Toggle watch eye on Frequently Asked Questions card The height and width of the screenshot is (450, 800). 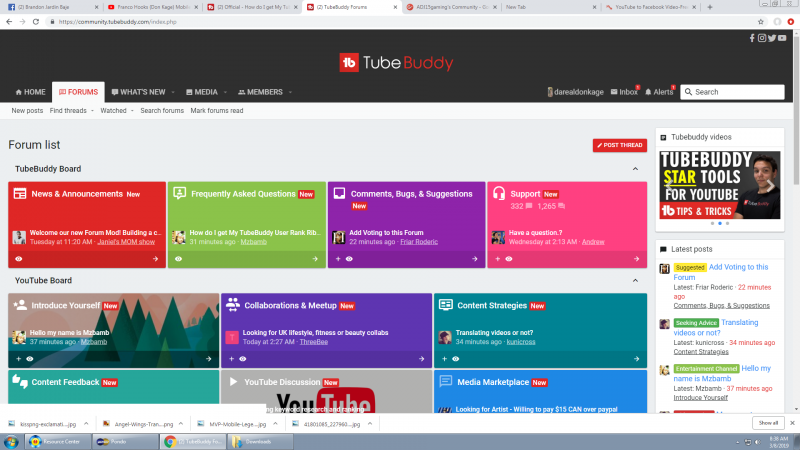click(x=178, y=258)
